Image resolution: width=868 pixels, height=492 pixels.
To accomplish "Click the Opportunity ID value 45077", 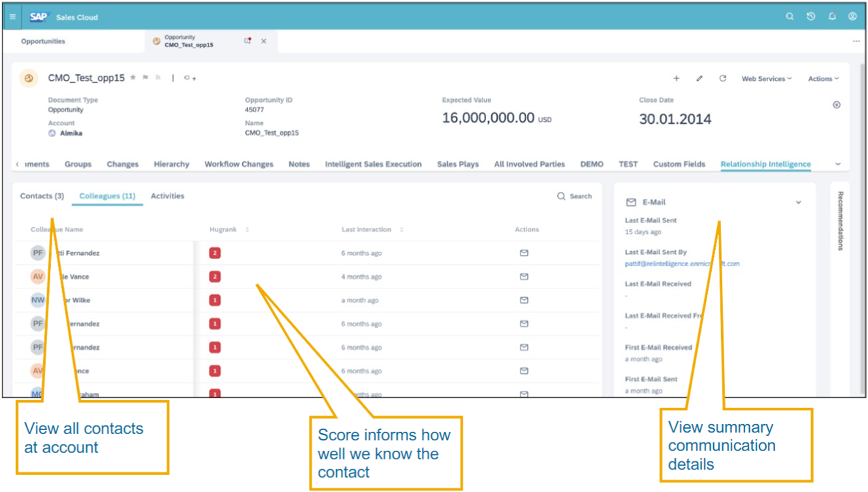I will point(255,110).
